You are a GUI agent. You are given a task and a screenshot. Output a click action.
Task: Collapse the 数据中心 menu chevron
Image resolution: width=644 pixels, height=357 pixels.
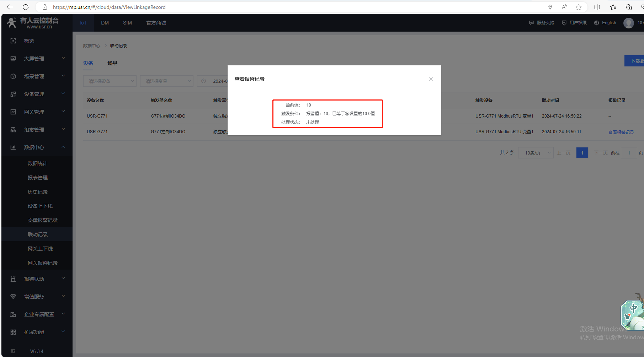[63, 147]
